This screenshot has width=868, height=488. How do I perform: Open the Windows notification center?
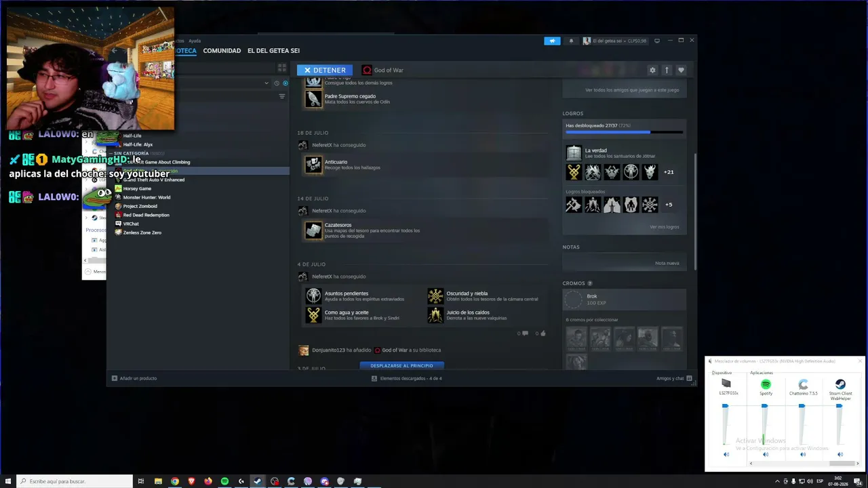click(857, 481)
